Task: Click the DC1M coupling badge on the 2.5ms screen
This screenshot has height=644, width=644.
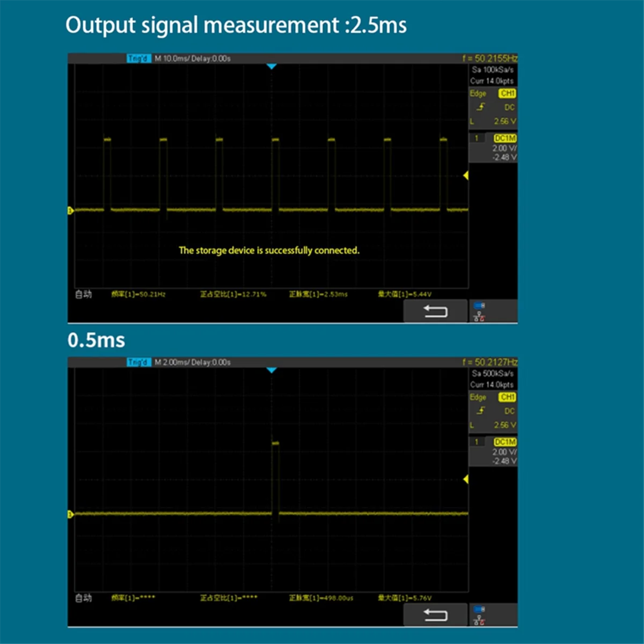Action: click(505, 138)
